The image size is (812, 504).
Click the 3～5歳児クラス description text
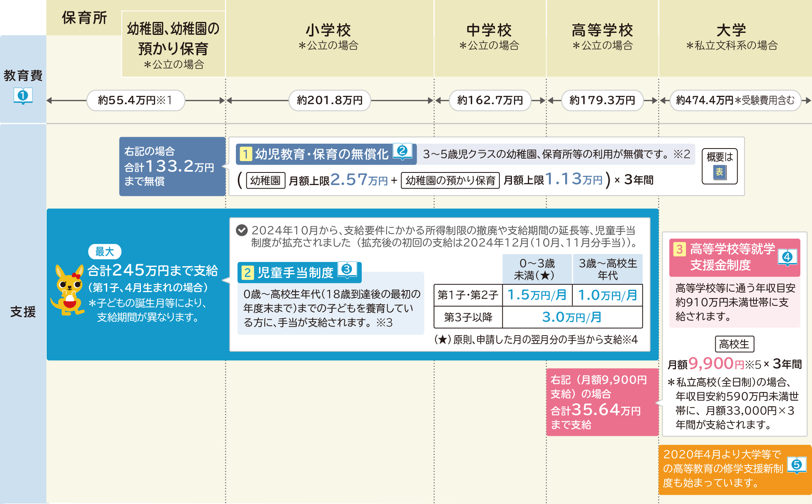(556, 154)
